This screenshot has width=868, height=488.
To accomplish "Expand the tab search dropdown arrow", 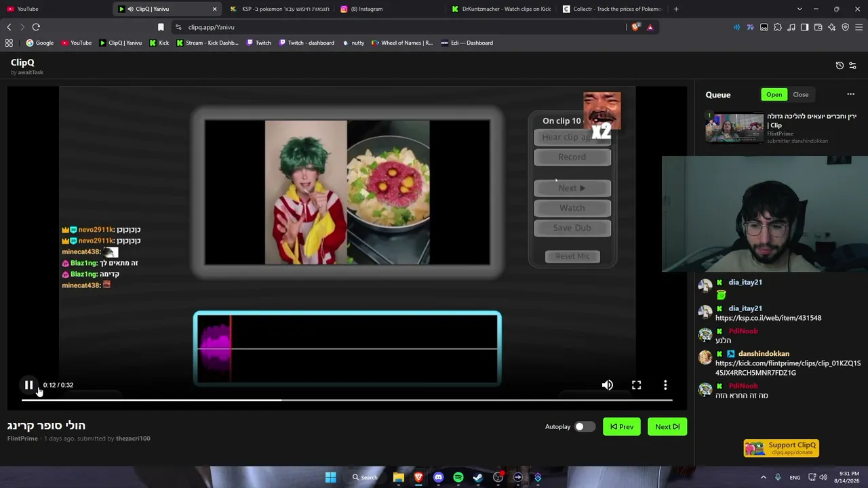I will [x=800, y=9].
